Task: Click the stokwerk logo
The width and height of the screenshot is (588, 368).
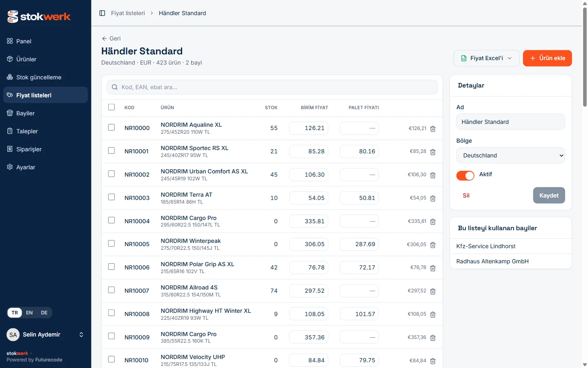Action: 39,16
